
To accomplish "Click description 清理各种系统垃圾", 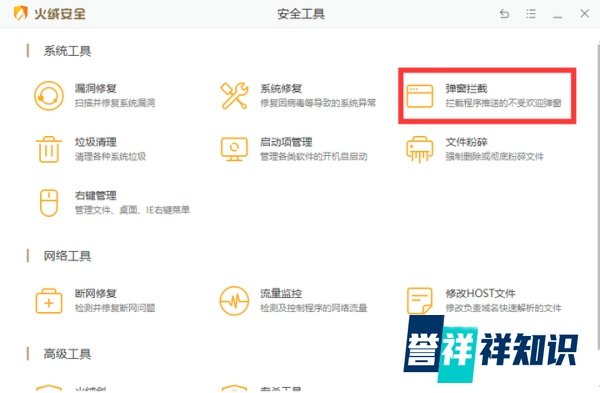I will 111,157.
